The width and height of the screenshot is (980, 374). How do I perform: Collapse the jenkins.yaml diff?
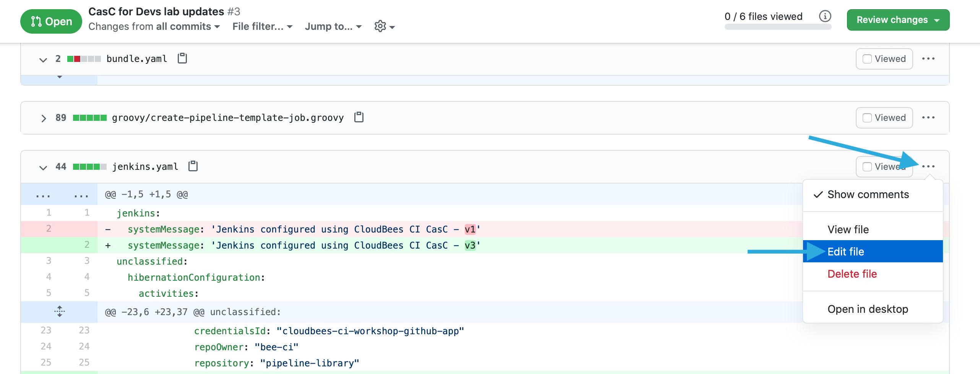point(44,166)
